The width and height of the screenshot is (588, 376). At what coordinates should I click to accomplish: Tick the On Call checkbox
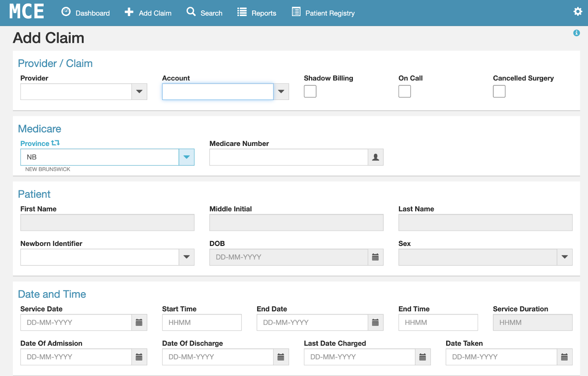click(x=404, y=92)
